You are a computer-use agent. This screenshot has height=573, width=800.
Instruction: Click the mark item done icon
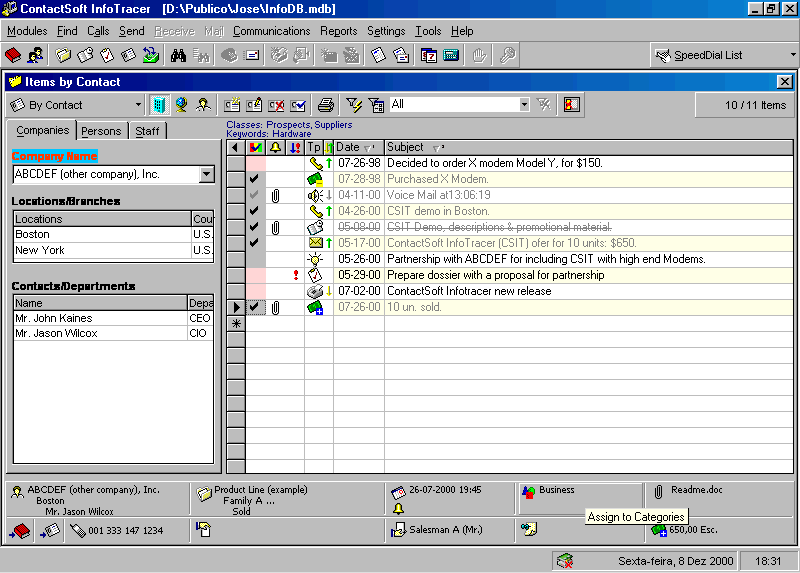[298, 105]
